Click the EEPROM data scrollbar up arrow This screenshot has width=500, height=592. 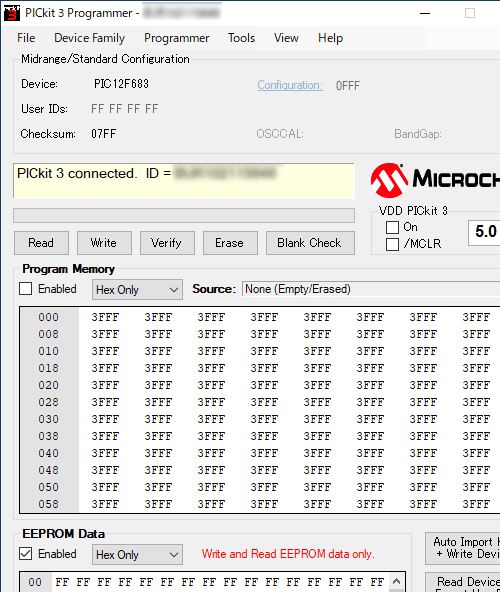(396, 582)
